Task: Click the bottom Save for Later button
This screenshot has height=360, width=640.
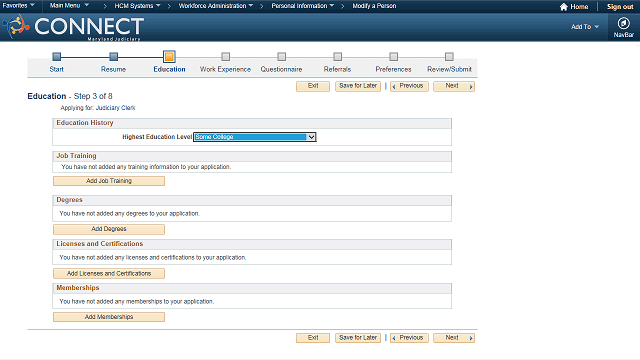Action: click(x=358, y=338)
